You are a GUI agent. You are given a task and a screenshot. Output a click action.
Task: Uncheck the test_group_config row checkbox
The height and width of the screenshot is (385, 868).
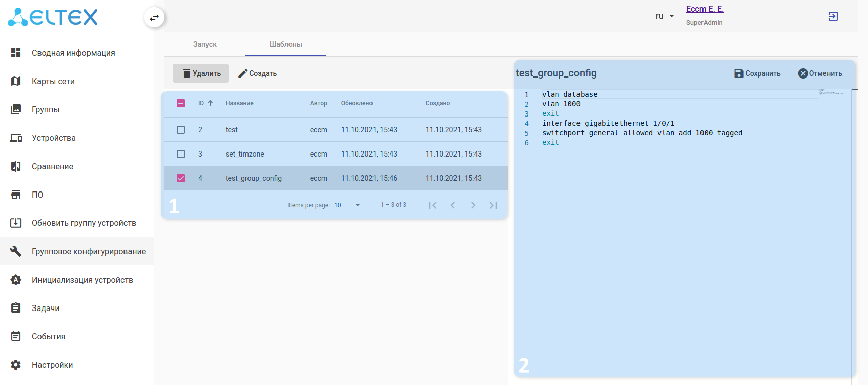click(x=181, y=178)
